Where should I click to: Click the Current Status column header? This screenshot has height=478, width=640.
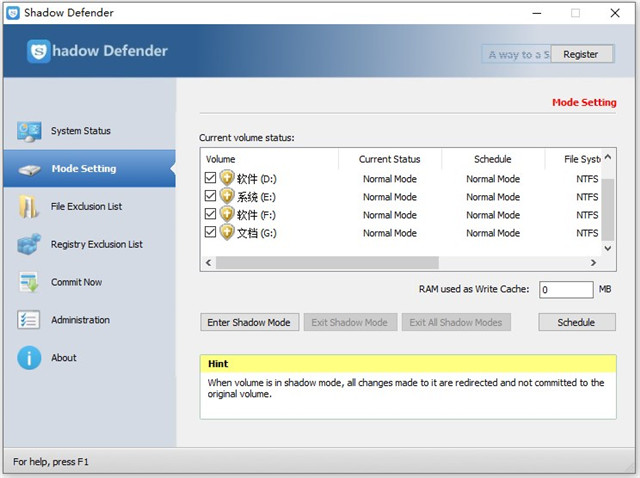point(390,159)
